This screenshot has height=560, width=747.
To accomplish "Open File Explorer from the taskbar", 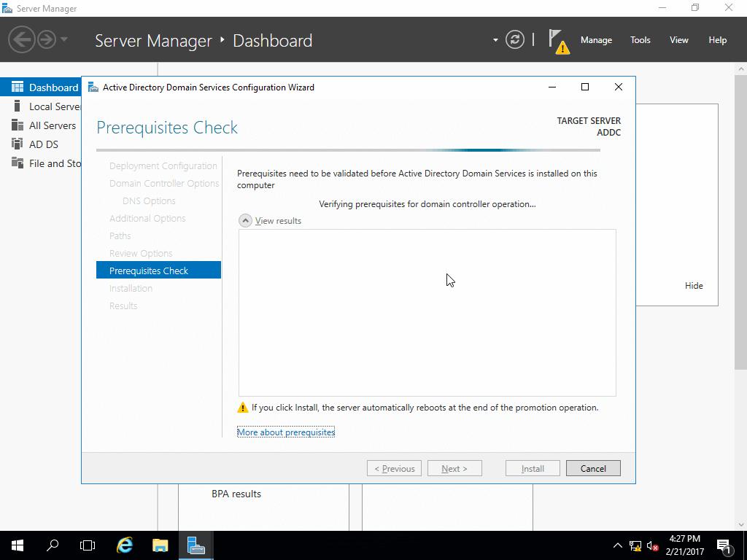I will coord(160,545).
